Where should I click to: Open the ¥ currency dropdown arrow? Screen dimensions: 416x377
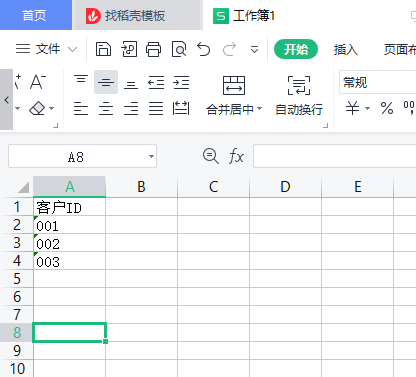pyautogui.click(x=368, y=108)
